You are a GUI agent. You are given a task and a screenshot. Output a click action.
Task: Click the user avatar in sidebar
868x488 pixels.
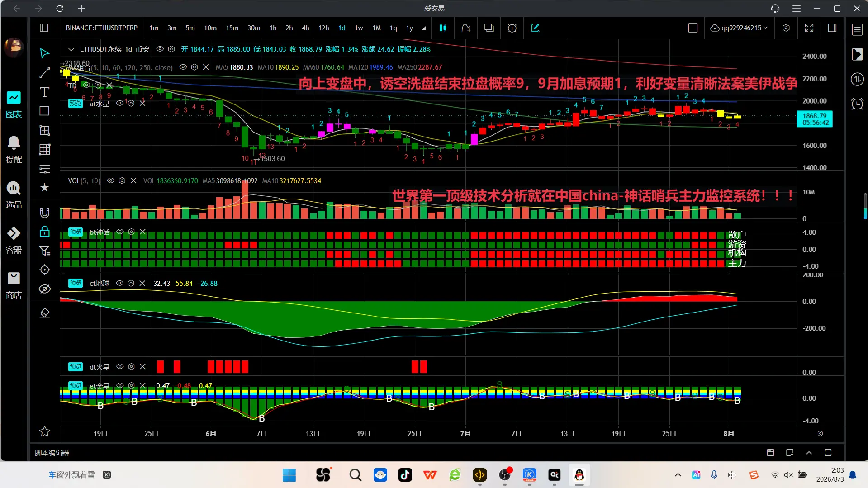[14, 47]
